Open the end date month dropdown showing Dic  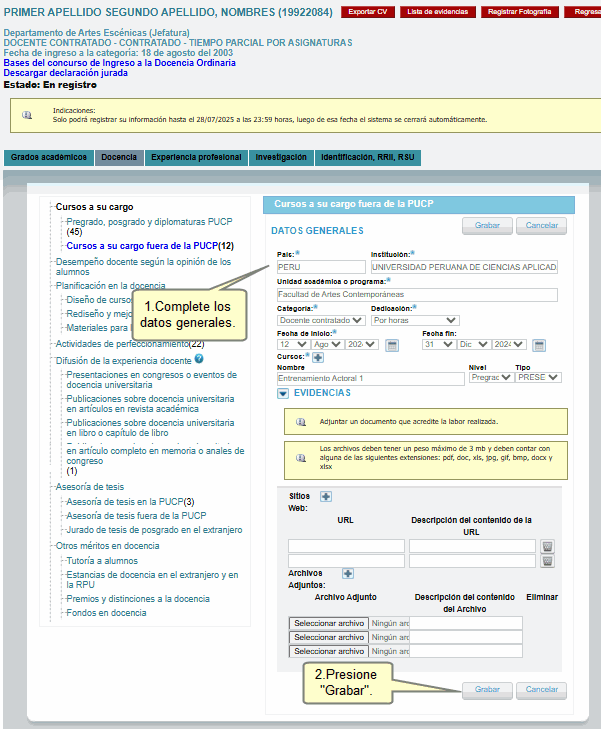pos(474,345)
